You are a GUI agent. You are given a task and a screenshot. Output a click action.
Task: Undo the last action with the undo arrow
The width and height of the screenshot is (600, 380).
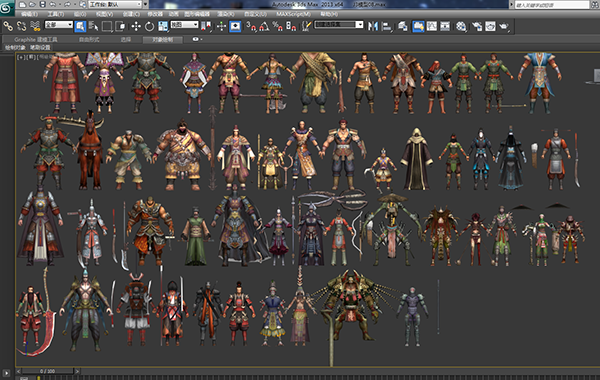(52, 5)
